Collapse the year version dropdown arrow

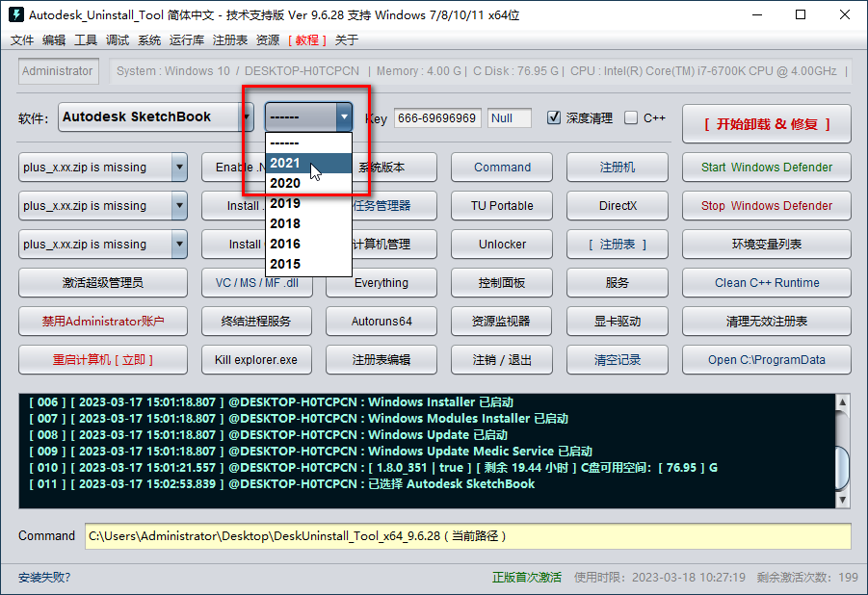[x=344, y=116]
